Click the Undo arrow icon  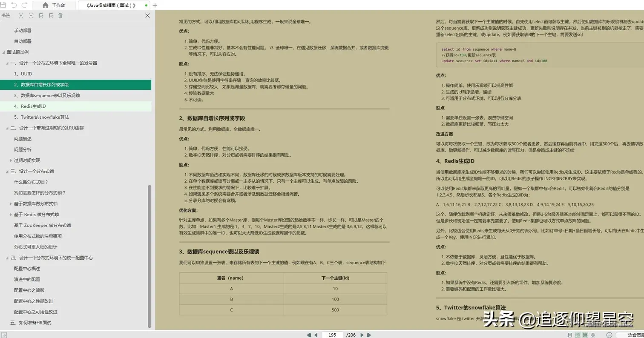[x=14, y=5]
